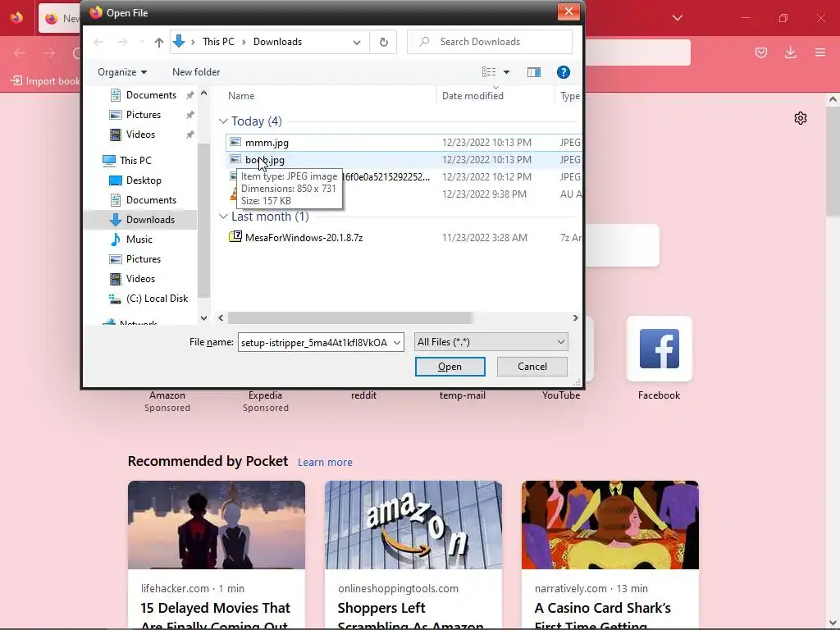
Task: Select This PC in navigation tree
Action: 135,161
